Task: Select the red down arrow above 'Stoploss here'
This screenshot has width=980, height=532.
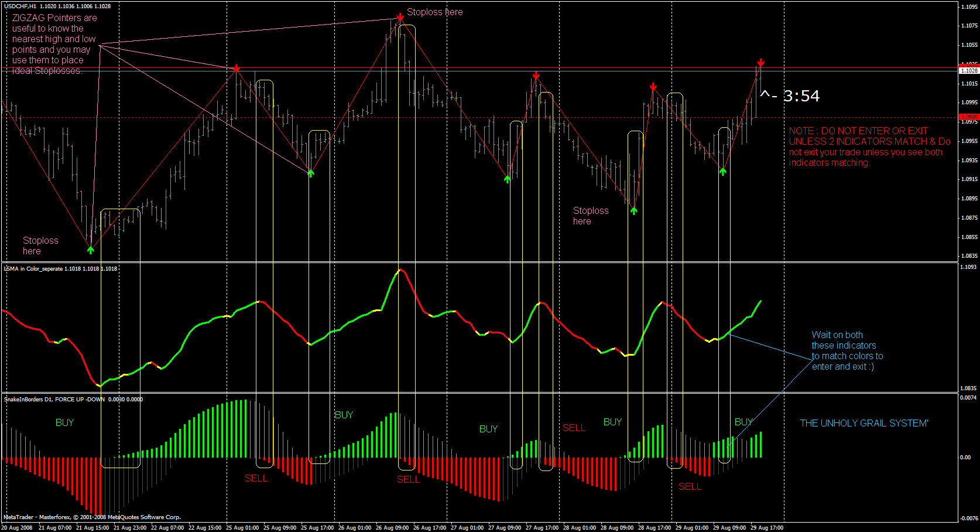Action: point(400,18)
